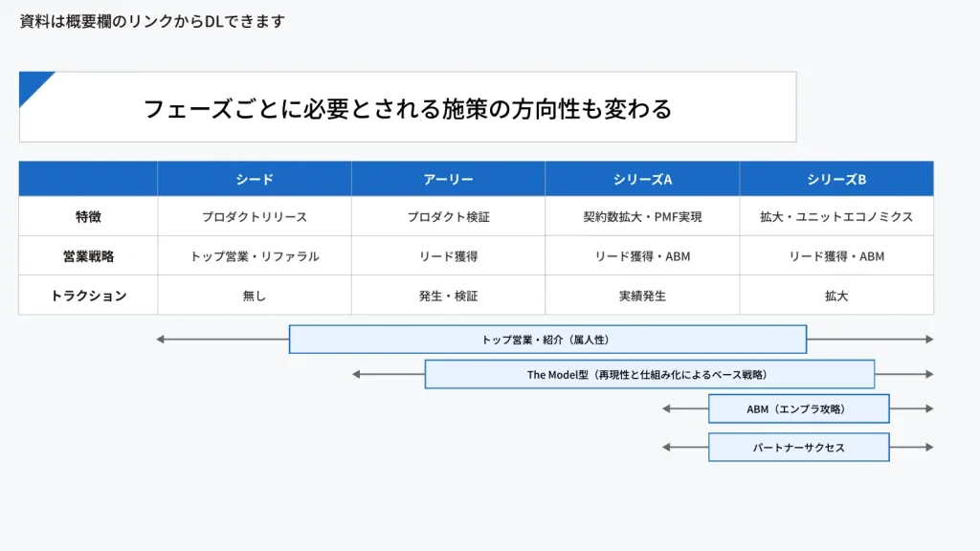The width and height of the screenshot is (980, 551).
Task: Click left arrowhead of the トップ営業・紹介 bar
Action: pos(162,340)
